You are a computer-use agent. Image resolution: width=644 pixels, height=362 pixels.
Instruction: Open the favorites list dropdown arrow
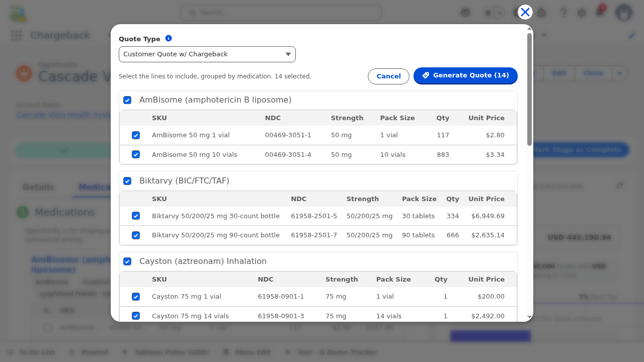[x=499, y=13]
